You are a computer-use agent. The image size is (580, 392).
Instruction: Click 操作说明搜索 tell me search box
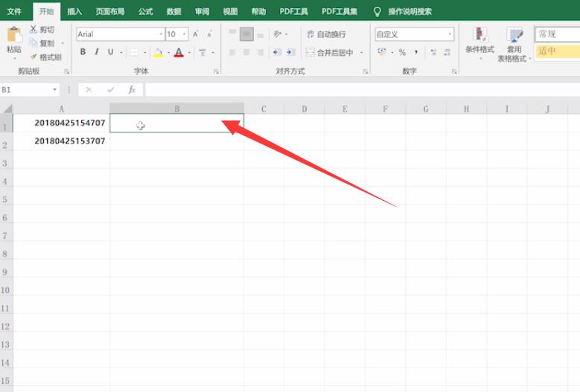click(409, 11)
